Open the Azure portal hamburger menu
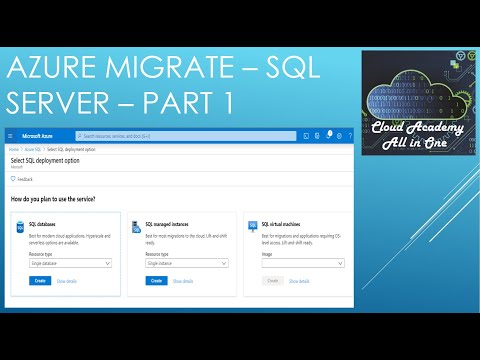Viewport: 480px width, 360px height. coord(10,136)
